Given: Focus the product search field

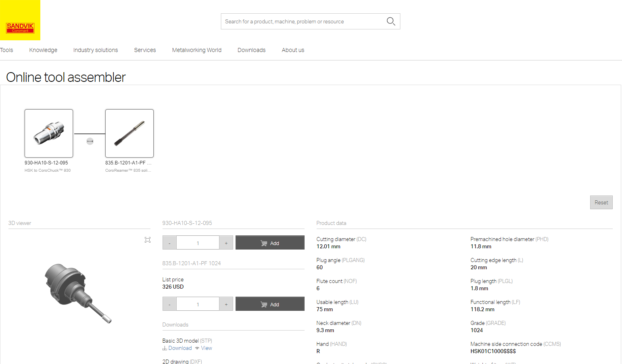Looking at the screenshot, I should pos(303,21).
